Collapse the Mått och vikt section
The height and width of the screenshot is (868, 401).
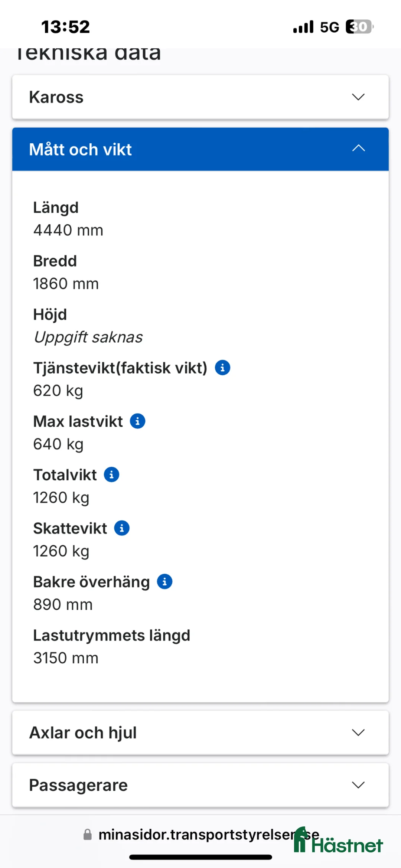(x=358, y=148)
